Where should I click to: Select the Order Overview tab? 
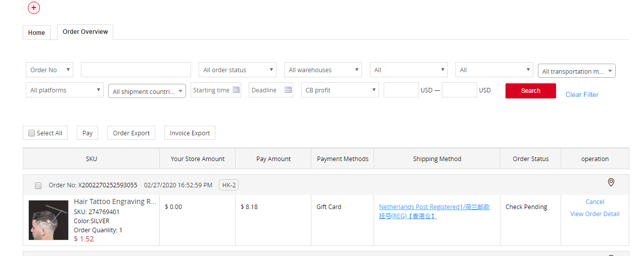click(x=85, y=32)
